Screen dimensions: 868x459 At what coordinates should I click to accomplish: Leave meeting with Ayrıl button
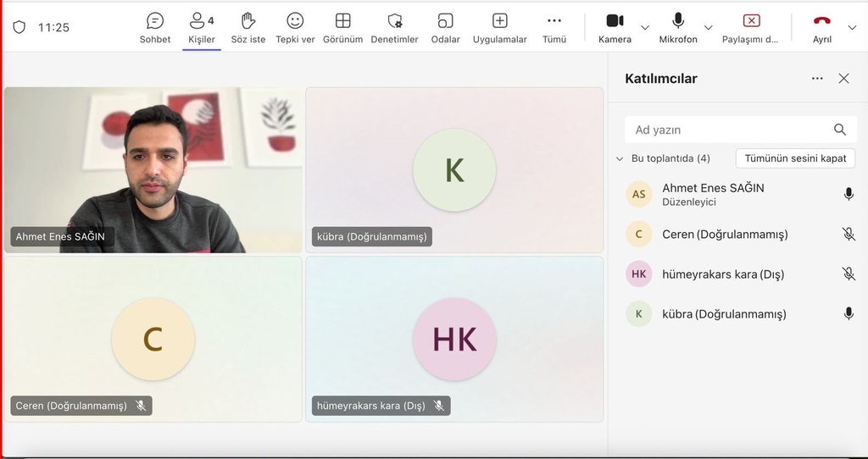(x=821, y=27)
